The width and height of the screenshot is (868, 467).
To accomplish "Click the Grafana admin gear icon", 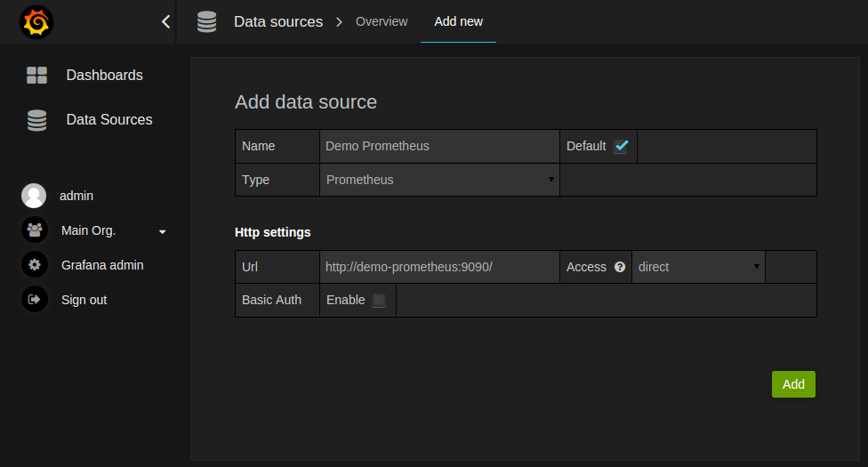I will (34, 265).
